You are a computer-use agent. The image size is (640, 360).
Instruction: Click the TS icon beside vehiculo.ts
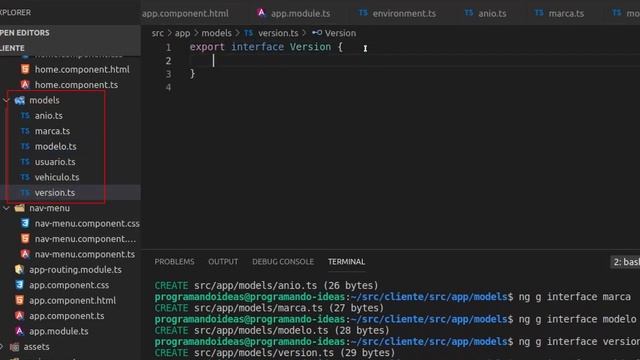[x=25, y=177]
